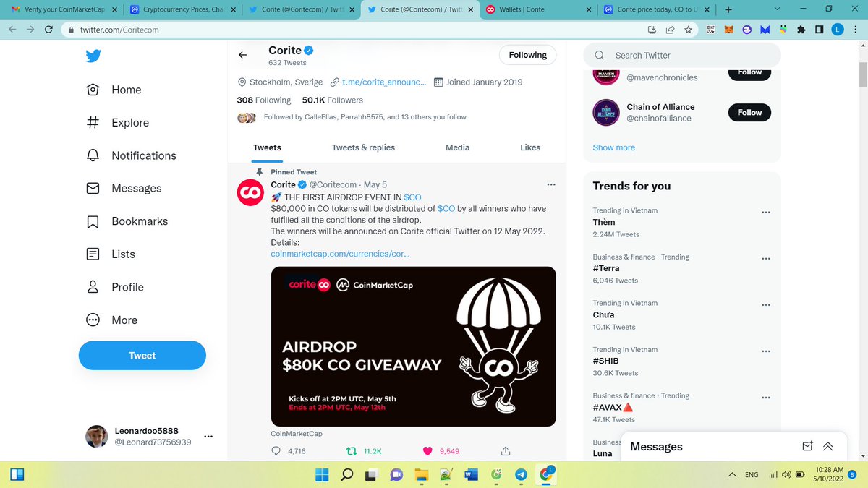This screenshot has height=488, width=868.
Task: Open the airdrop $80K giveaway image
Action: point(413,346)
